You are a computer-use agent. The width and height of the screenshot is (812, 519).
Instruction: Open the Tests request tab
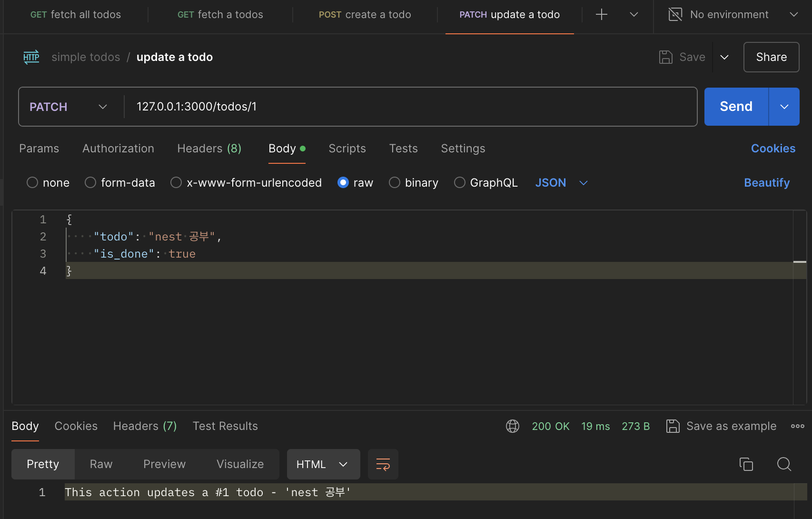click(x=404, y=149)
